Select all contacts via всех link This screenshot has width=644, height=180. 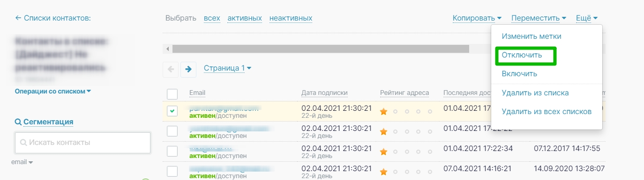(x=212, y=18)
